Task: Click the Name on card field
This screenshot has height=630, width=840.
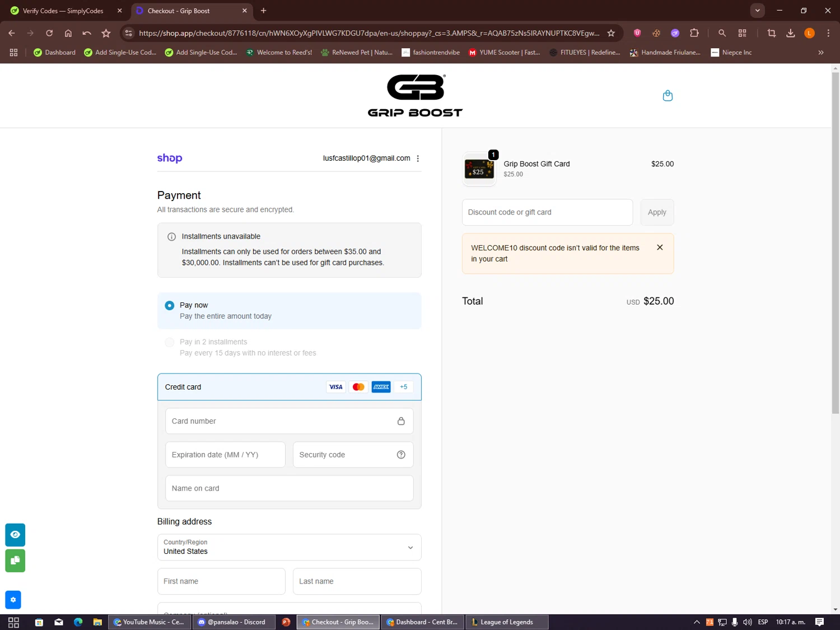Action: 289,488
